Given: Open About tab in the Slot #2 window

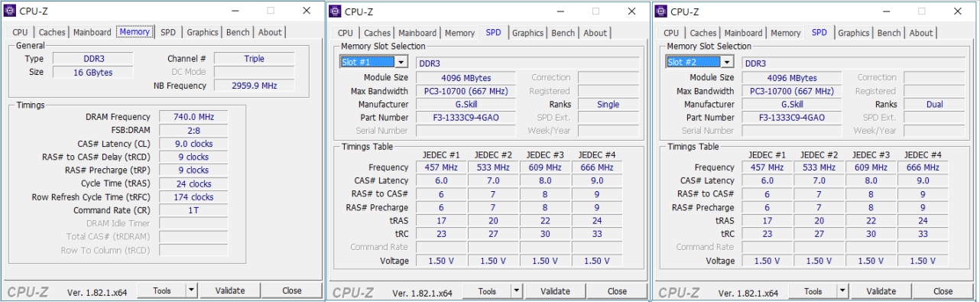Looking at the screenshot, I should click(x=921, y=33).
